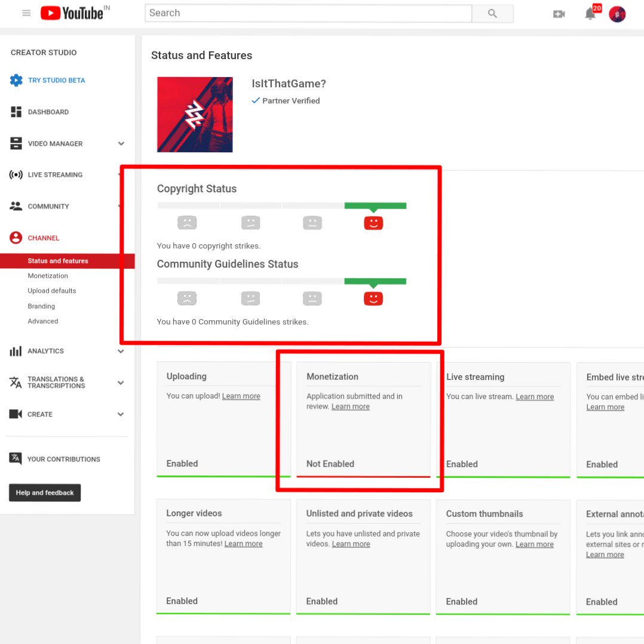Open the hamburger guide menu
Viewport: 644px width, 644px height.
click(26, 13)
